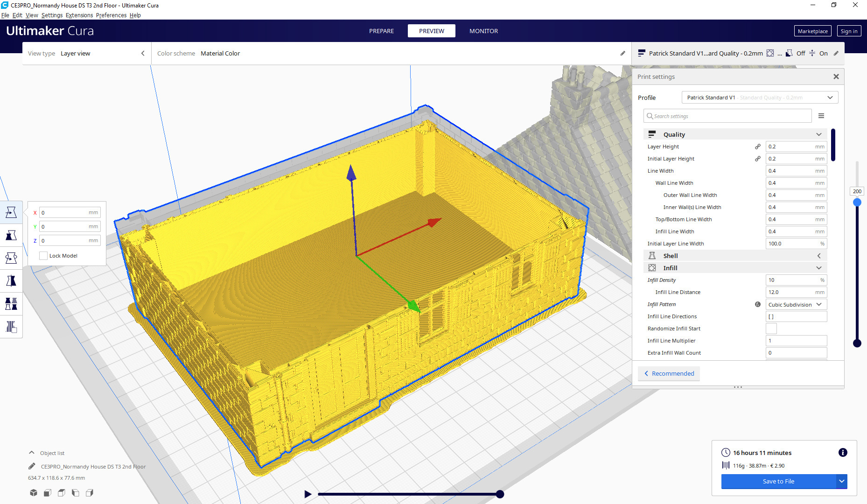Click the Infill Line Directions field

[796, 316]
